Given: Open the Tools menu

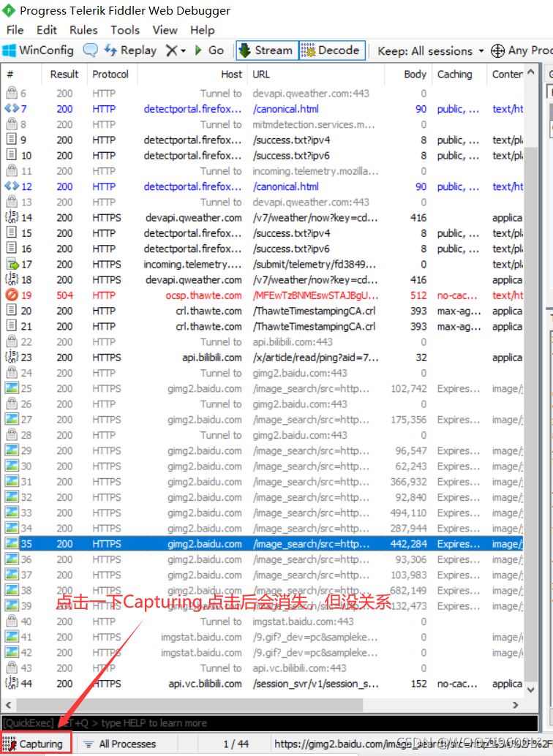Looking at the screenshot, I should [125, 30].
